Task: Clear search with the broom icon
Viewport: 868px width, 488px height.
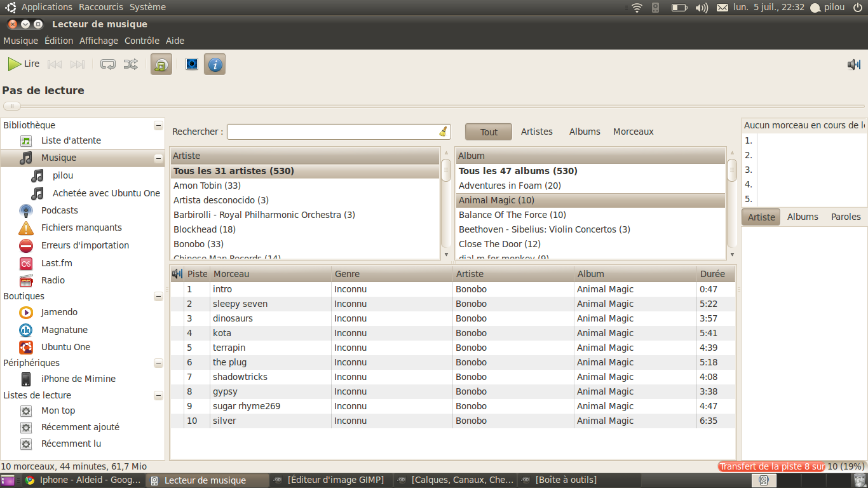Action: click(x=443, y=132)
